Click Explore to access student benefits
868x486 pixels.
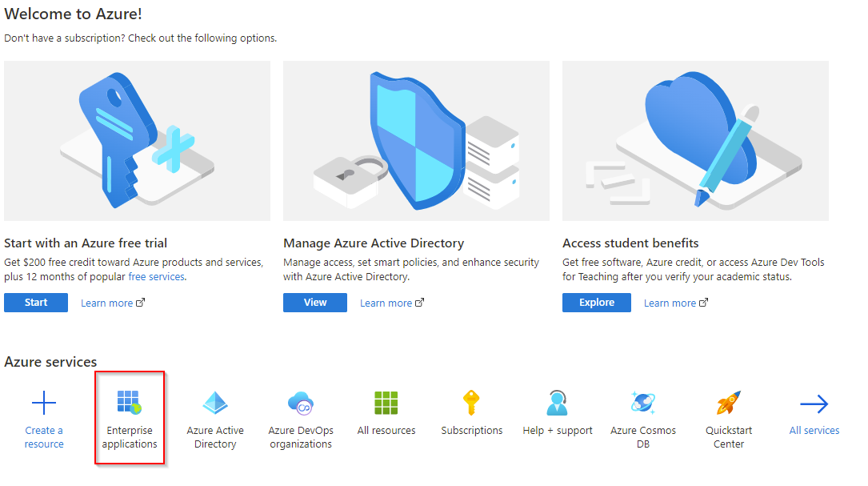tap(596, 302)
